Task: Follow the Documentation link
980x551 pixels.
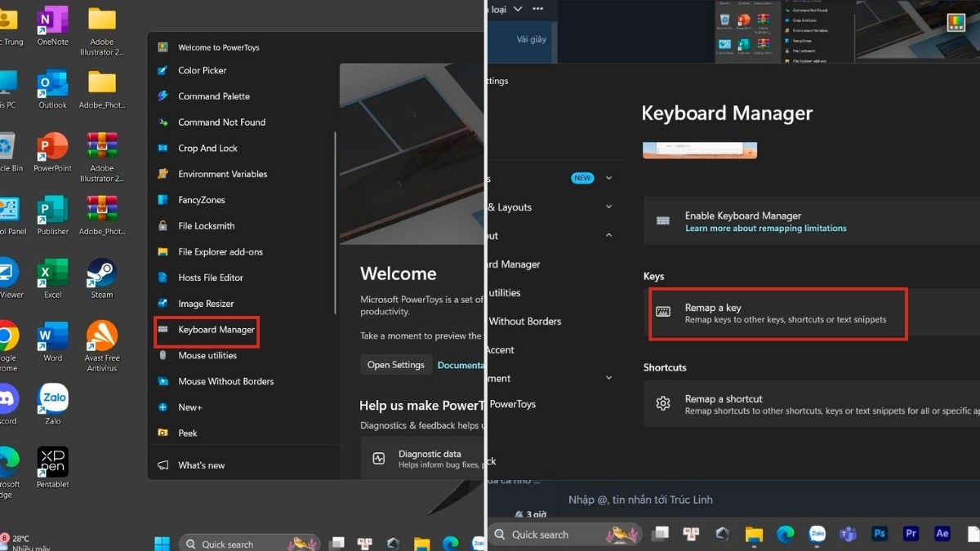Action: pos(461,365)
